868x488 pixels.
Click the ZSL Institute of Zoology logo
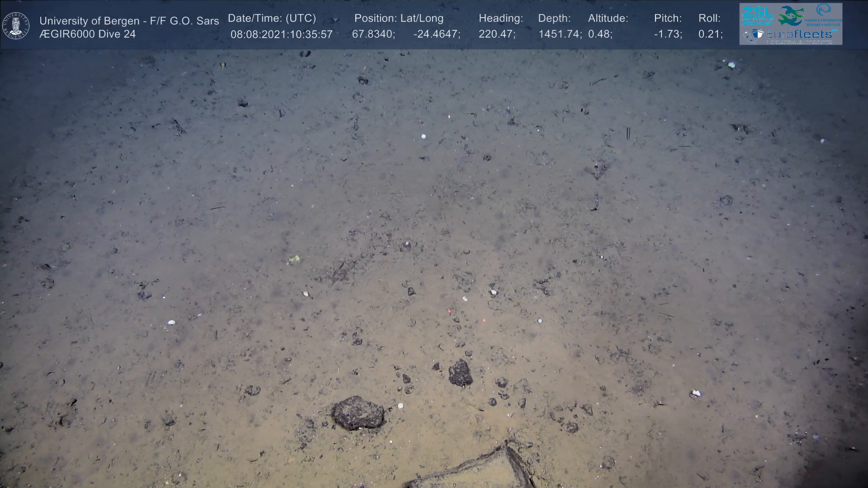pyautogui.click(x=757, y=15)
